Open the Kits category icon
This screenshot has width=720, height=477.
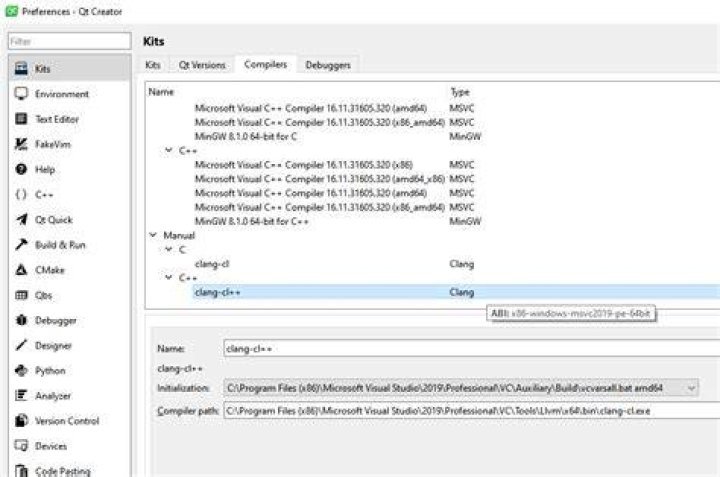pyautogui.click(x=21, y=69)
